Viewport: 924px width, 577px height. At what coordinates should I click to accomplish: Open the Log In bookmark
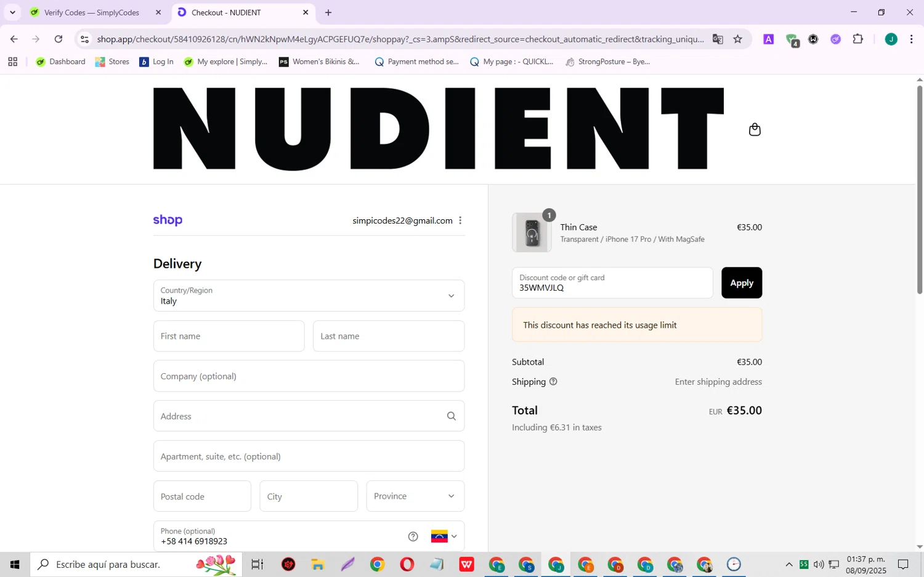coord(156,62)
